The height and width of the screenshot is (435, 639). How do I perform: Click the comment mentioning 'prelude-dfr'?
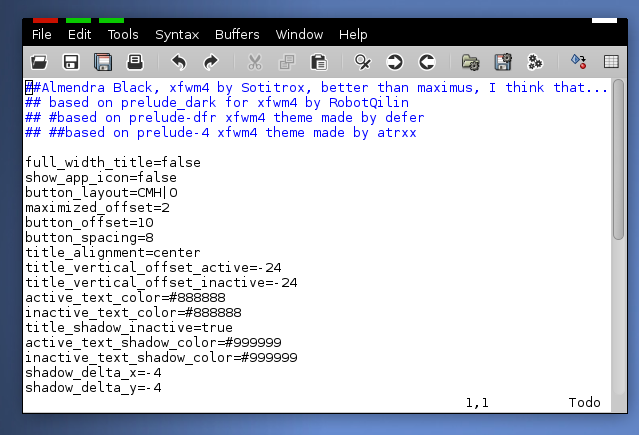point(225,118)
